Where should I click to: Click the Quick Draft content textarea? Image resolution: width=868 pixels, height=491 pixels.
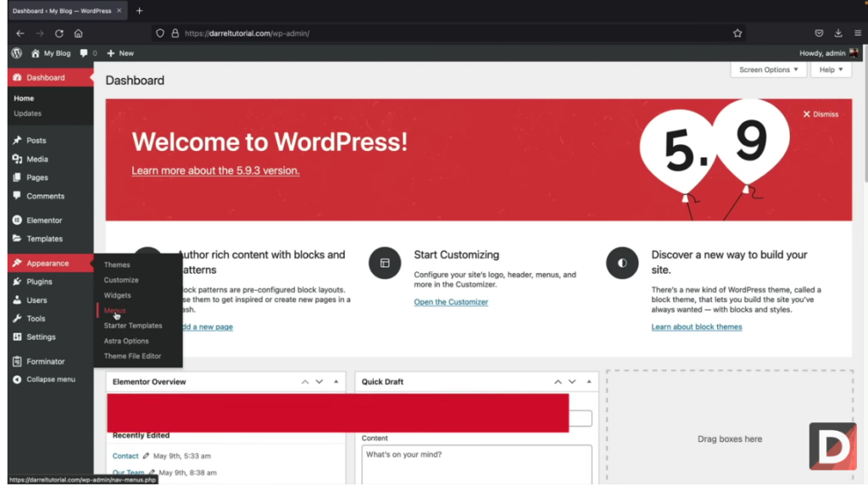tap(476, 465)
